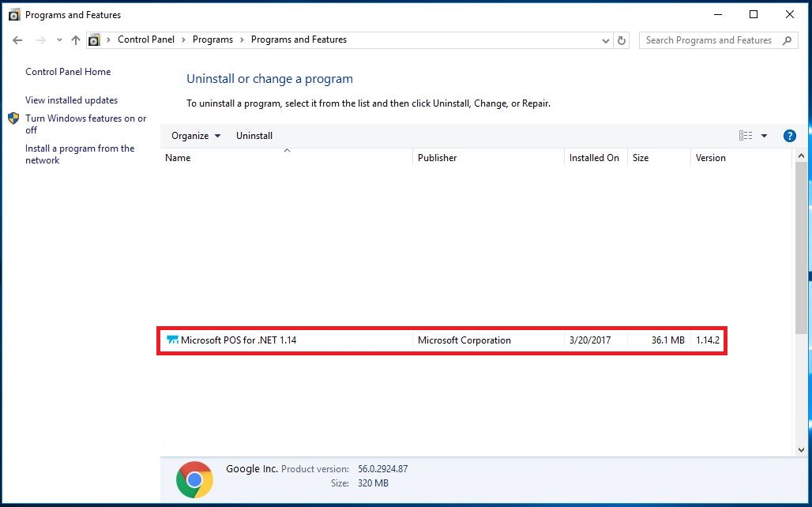Image resolution: width=812 pixels, height=507 pixels.
Task: Open the Recent locations dropdown arrow
Action: click(59, 40)
